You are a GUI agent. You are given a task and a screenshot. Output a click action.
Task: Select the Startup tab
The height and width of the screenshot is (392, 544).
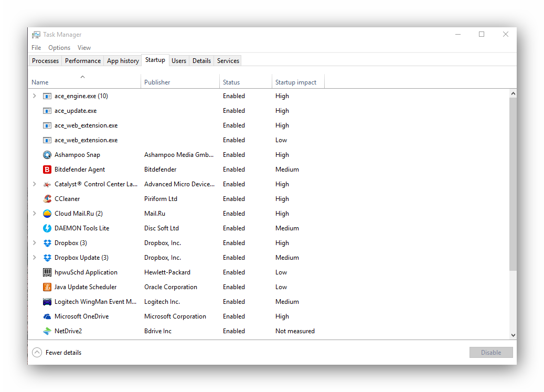(155, 60)
